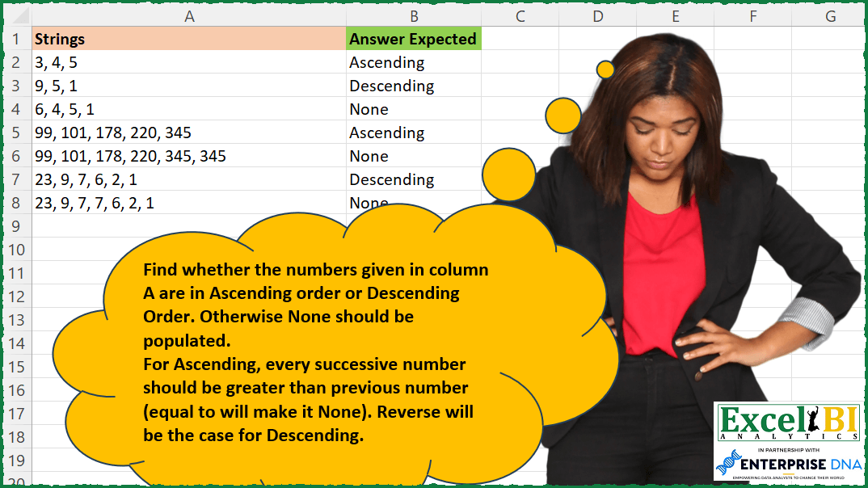This screenshot has width=868, height=488.
Task: Select column A header
Action: (x=189, y=16)
